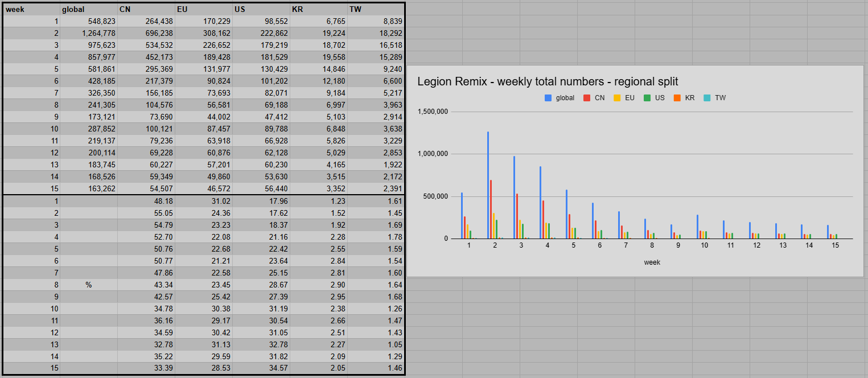868x378 pixels.
Task: Select the 1,500,000 y-axis label
Action: coord(433,112)
